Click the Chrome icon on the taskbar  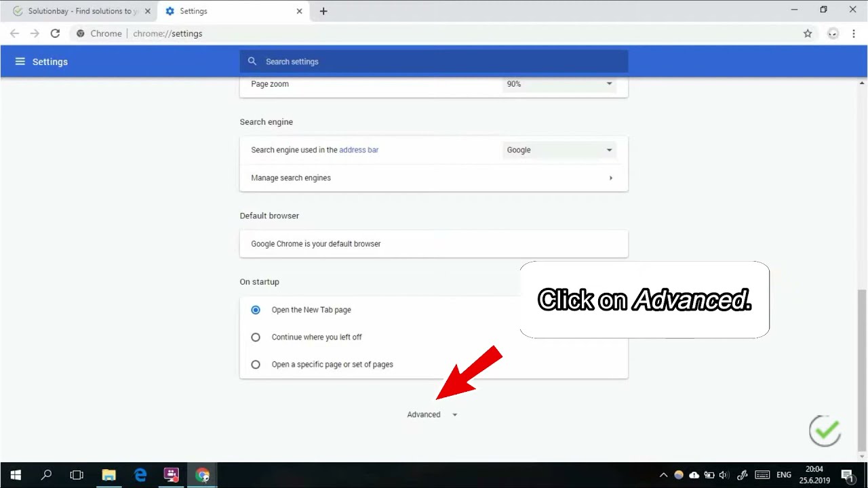(x=203, y=475)
